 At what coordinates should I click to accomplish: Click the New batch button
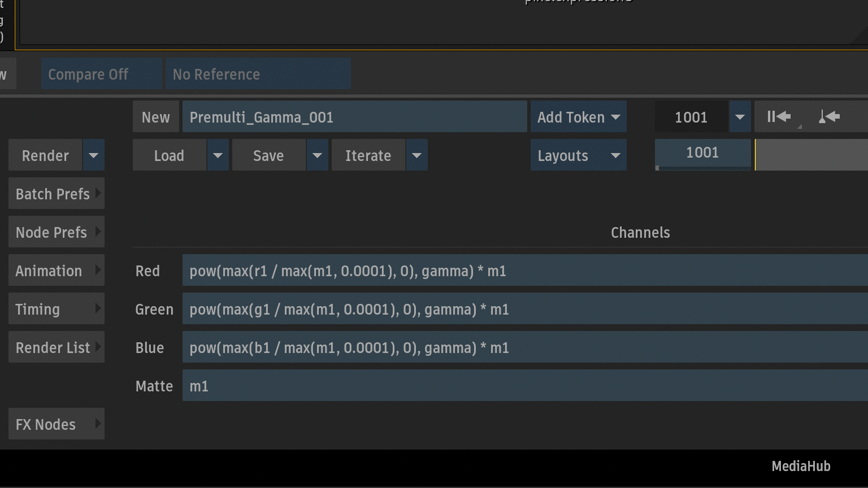point(156,117)
